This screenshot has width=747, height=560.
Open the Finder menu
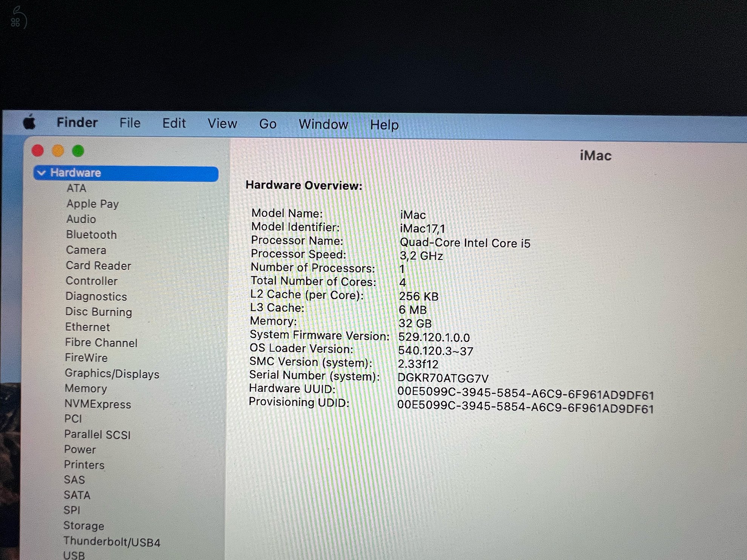[x=77, y=123]
